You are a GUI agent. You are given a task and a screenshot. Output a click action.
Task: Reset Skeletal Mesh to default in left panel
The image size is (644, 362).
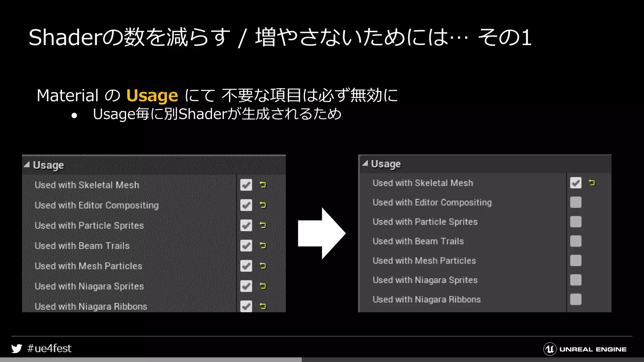[263, 185]
